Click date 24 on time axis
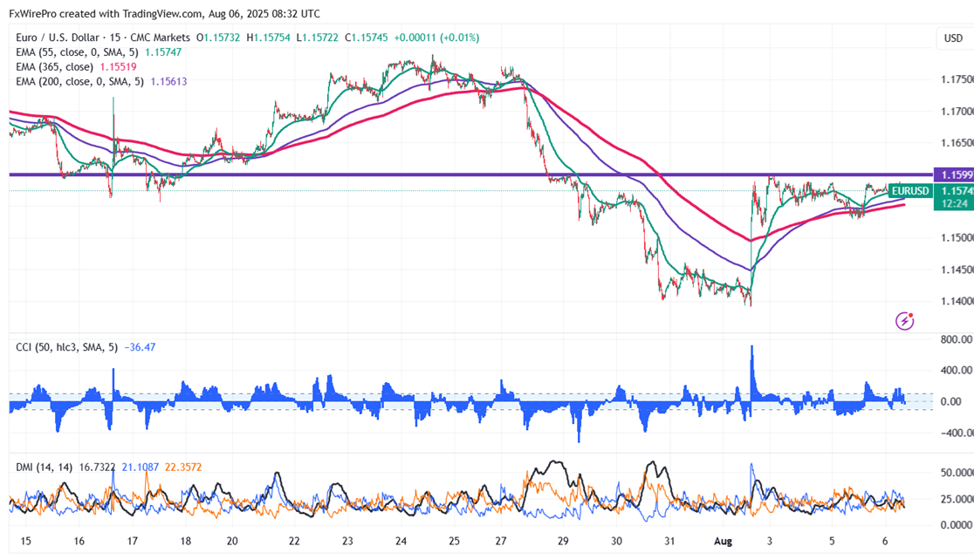Image resolution: width=974 pixels, height=560 pixels. pos(401,542)
